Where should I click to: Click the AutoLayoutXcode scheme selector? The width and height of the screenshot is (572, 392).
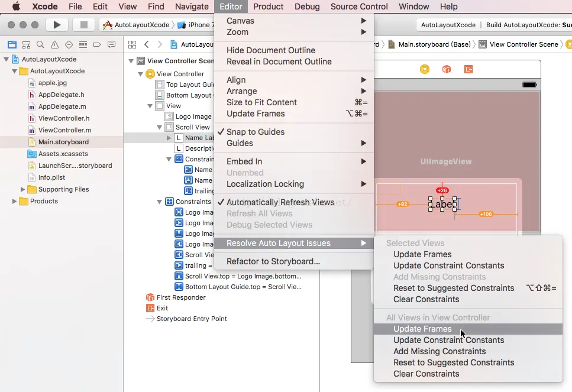click(x=137, y=25)
